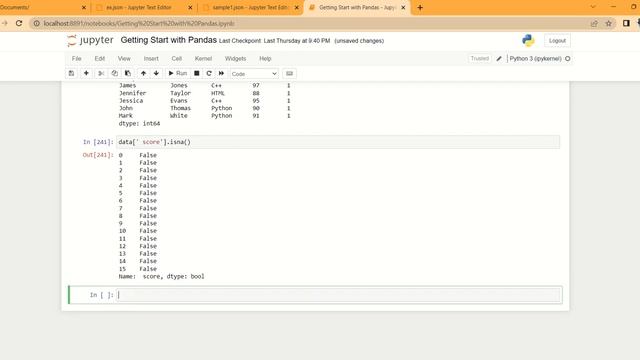Open the Widgets menu

click(x=236, y=59)
